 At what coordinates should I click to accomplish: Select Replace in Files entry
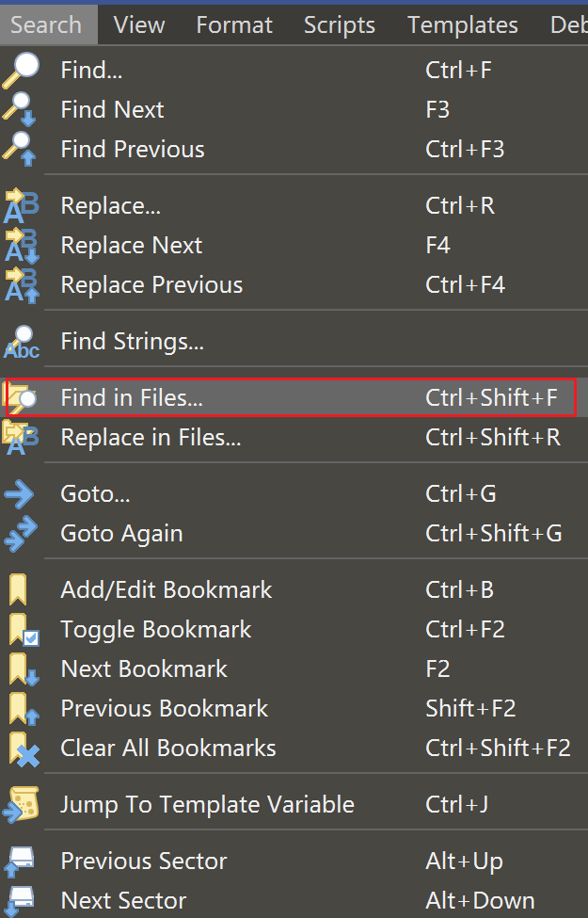151,438
